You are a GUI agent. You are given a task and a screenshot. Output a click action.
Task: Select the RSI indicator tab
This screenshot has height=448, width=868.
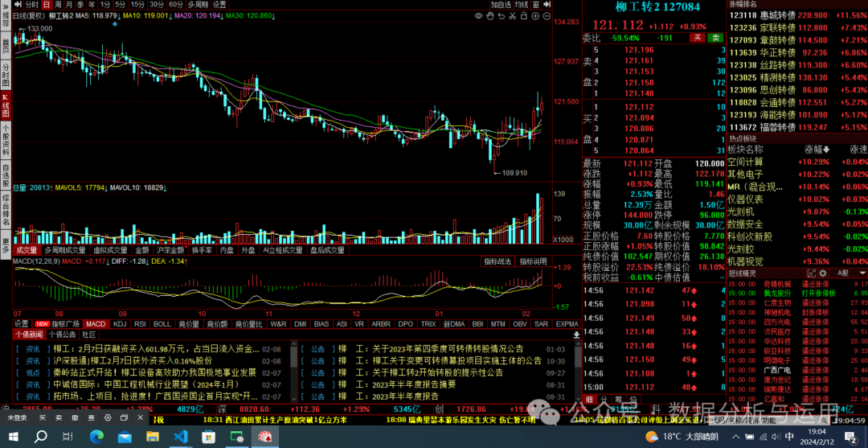140,324
